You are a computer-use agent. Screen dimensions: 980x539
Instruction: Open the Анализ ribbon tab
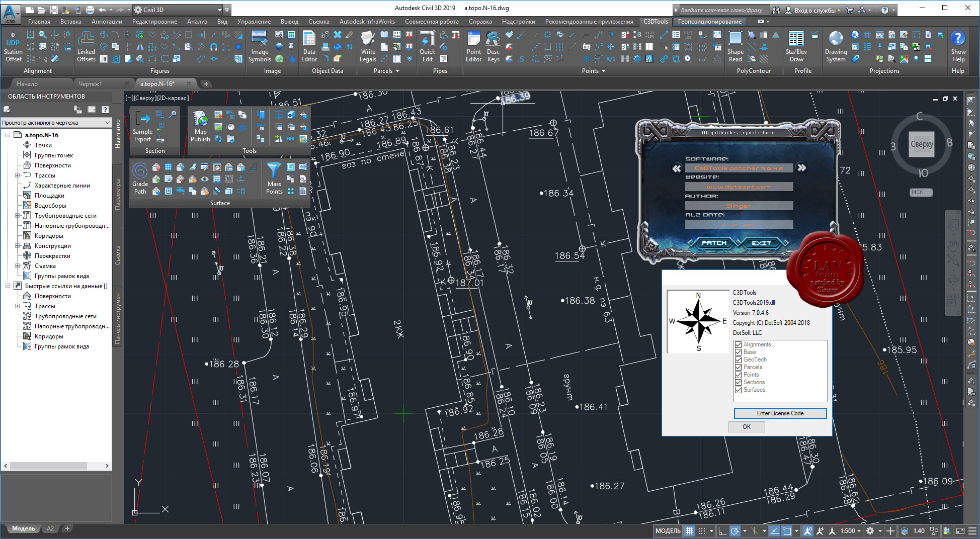pyautogui.click(x=197, y=22)
